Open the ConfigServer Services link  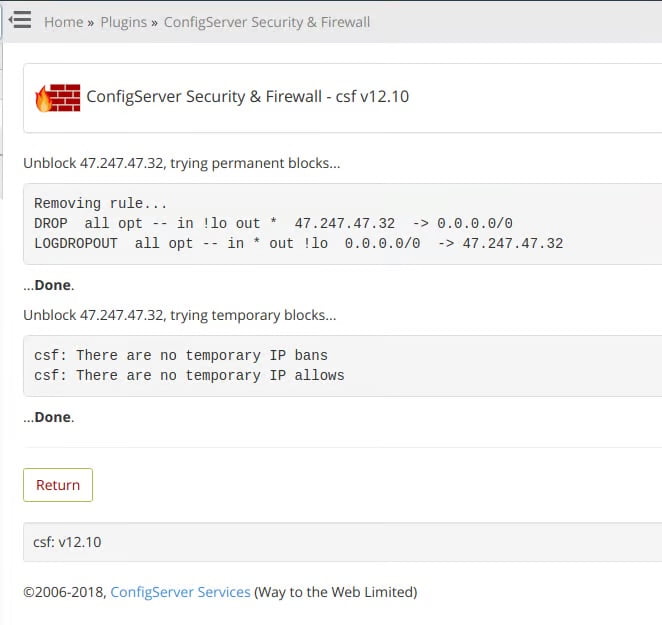(180, 592)
